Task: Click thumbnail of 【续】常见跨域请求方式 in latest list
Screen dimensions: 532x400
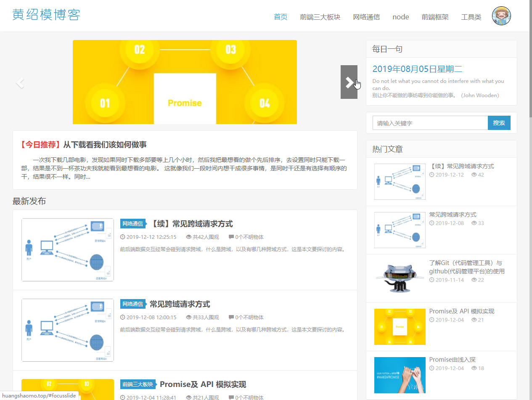Action: click(x=68, y=250)
